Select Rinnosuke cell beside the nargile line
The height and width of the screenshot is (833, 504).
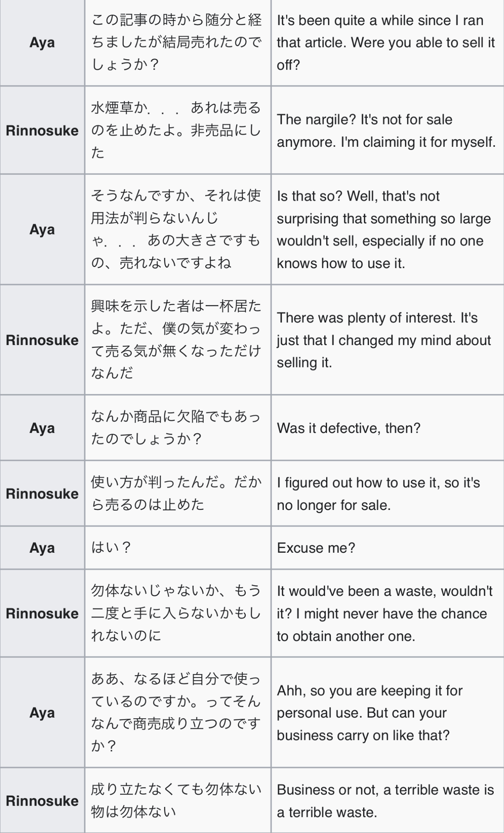[42, 130]
